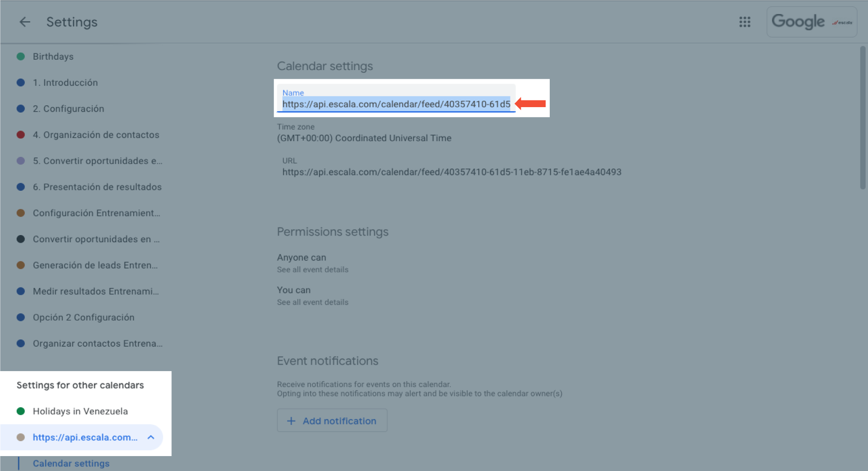Open Convertir oportunidades en … calendar

click(x=96, y=239)
